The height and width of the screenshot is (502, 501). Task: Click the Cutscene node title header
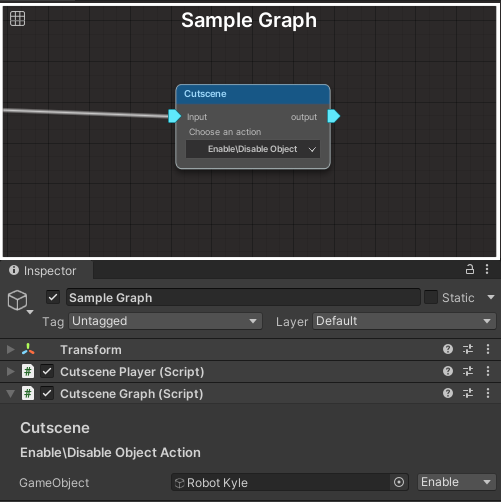click(x=253, y=94)
